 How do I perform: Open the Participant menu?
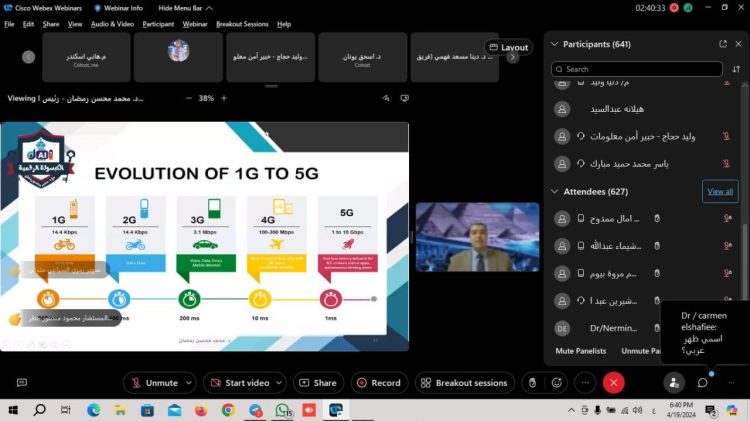[x=158, y=24]
